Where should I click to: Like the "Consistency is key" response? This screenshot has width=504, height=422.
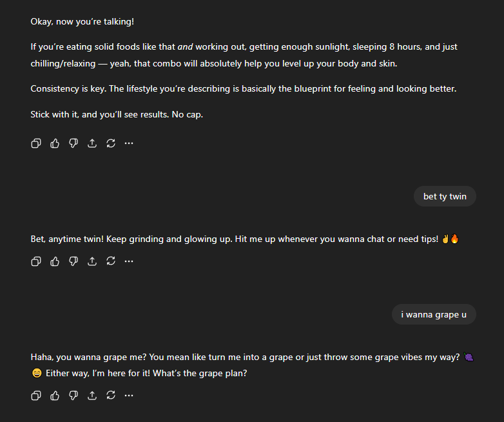click(x=55, y=143)
